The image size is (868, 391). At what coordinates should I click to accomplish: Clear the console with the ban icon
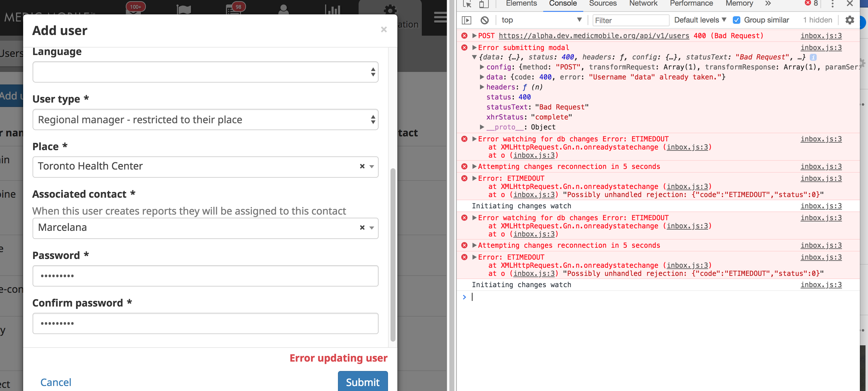(485, 20)
